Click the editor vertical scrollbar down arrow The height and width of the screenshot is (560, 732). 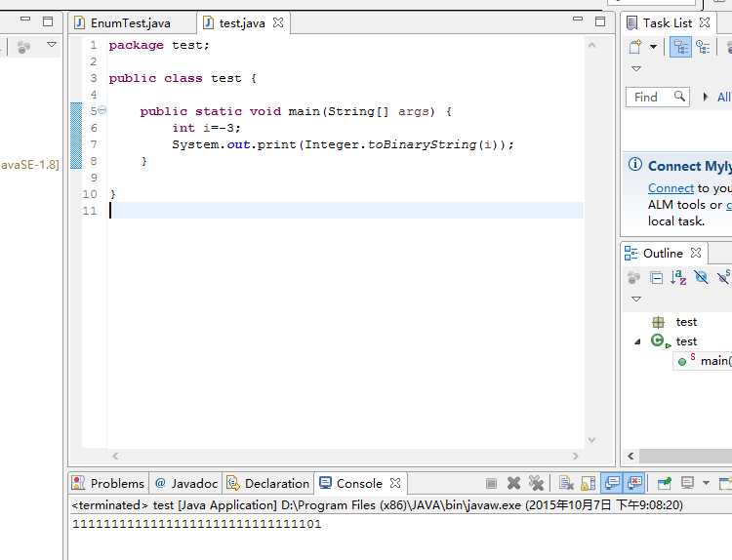[x=592, y=440]
